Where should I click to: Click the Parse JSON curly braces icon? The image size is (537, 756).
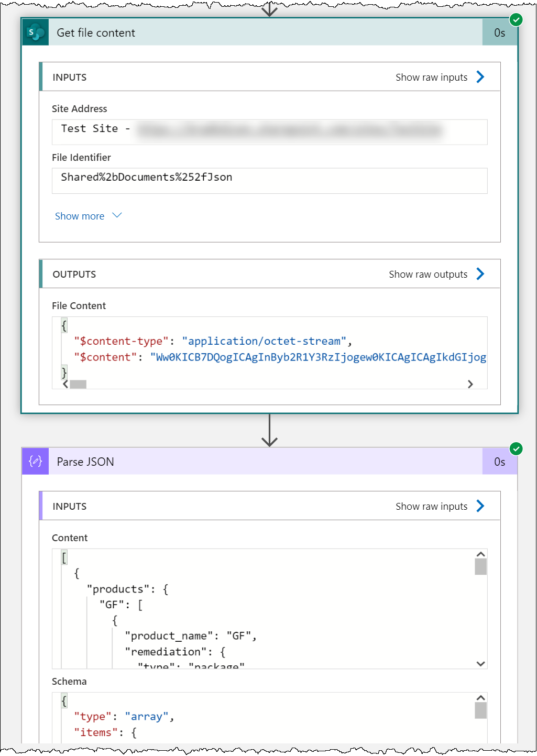tap(36, 462)
